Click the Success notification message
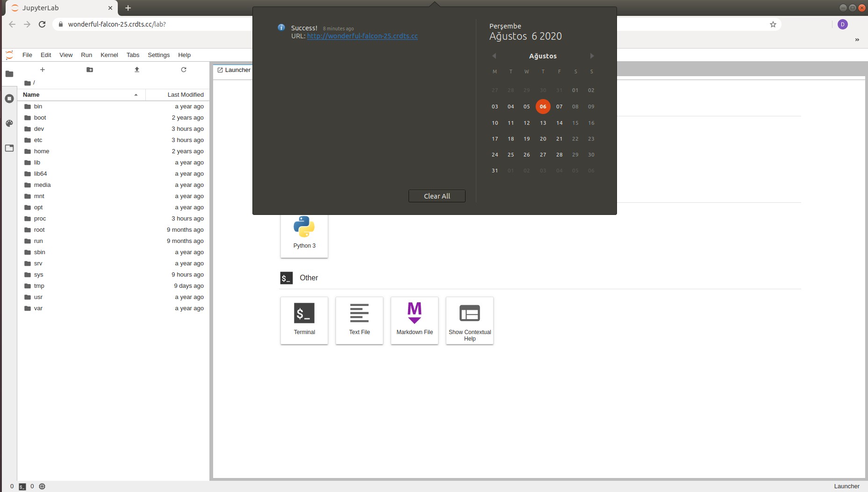868x492 pixels. (304, 28)
